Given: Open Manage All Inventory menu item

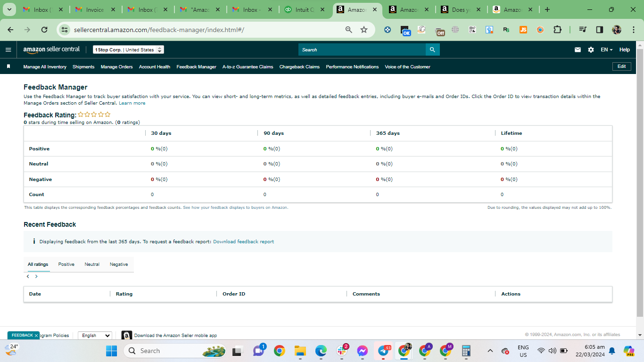Looking at the screenshot, I should (45, 67).
